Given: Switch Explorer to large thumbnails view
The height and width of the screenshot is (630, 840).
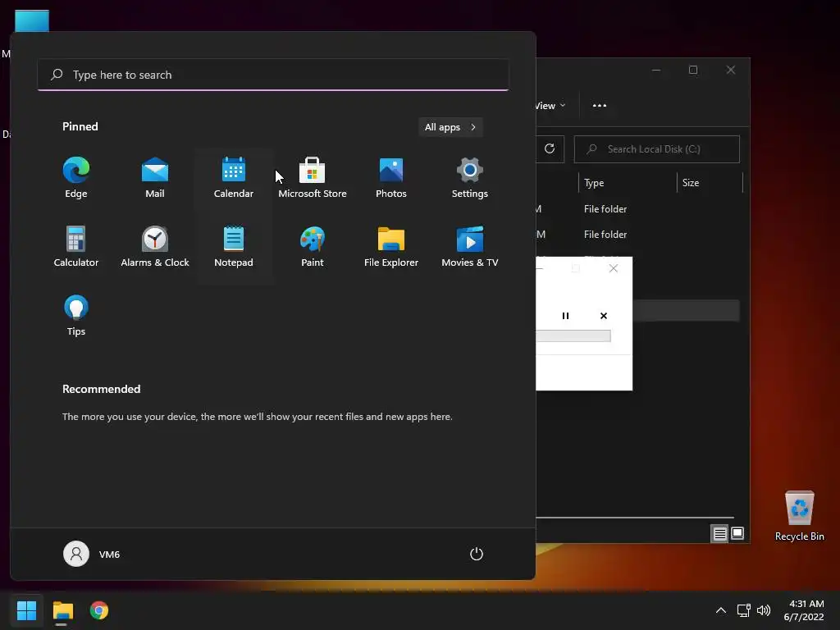Looking at the screenshot, I should [737, 533].
